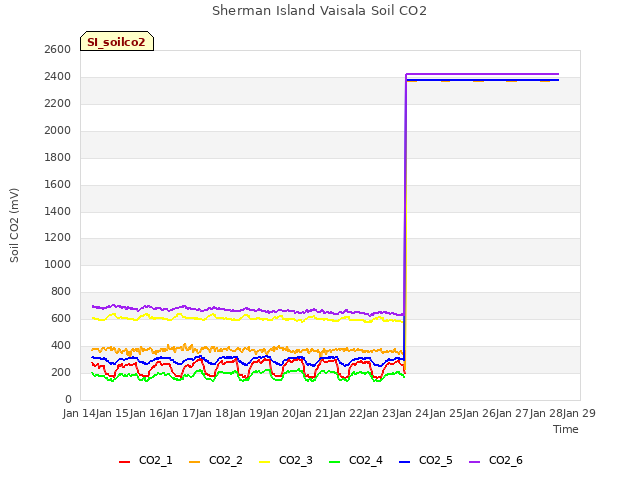
Task: Click the SI_soilco2 tab label
Action: tap(116, 42)
